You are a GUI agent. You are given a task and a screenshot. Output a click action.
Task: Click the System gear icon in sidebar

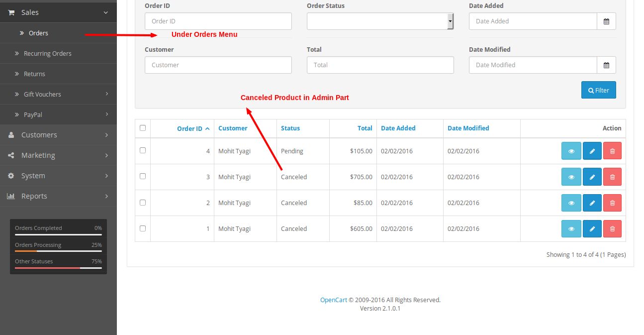coord(11,176)
